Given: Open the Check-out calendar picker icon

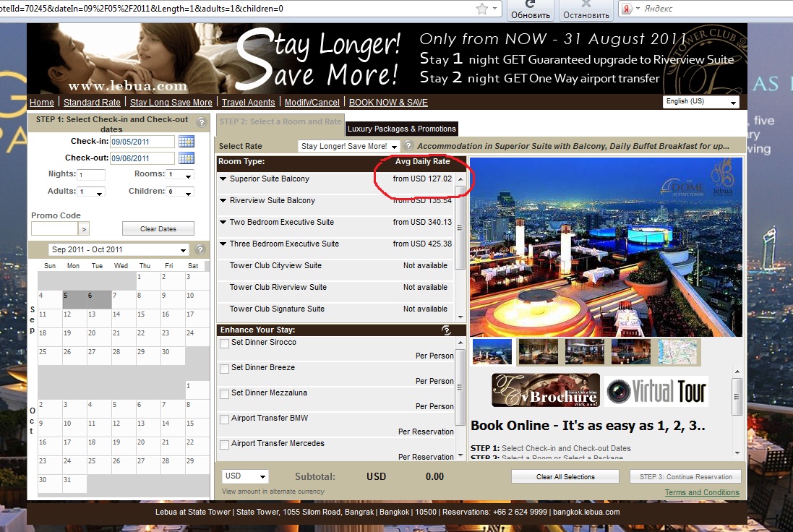Looking at the screenshot, I should 186,158.
